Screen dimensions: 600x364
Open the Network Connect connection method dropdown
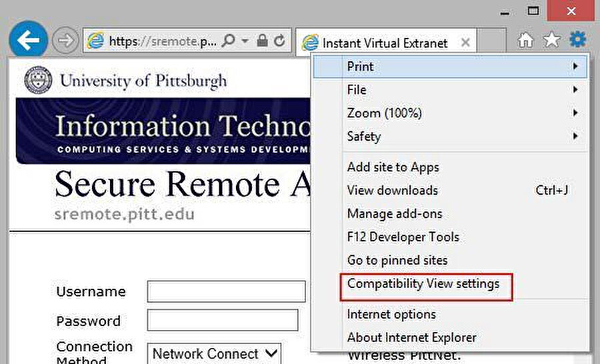pyautogui.click(x=214, y=353)
